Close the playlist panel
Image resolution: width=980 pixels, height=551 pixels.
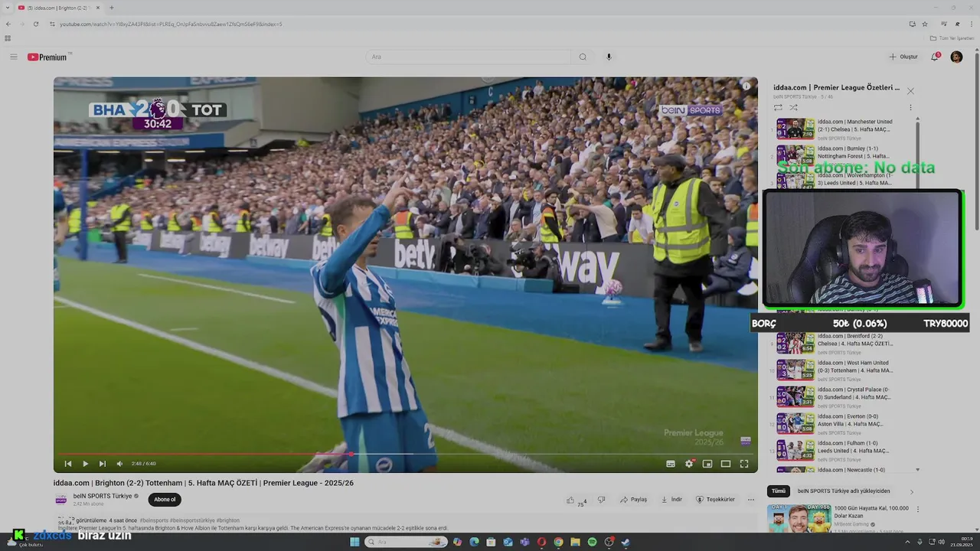point(910,91)
